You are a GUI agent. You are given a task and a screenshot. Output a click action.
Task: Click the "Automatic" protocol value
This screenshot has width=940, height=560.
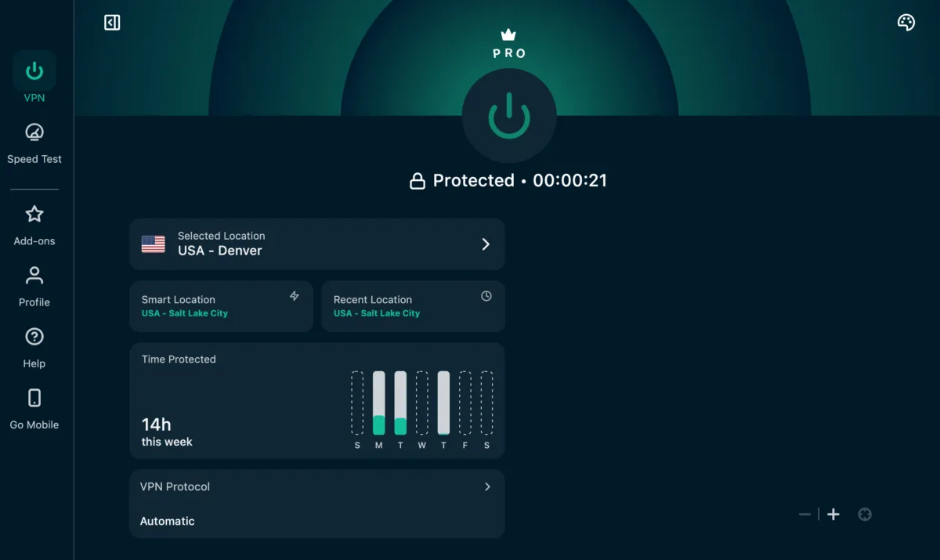click(x=168, y=521)
